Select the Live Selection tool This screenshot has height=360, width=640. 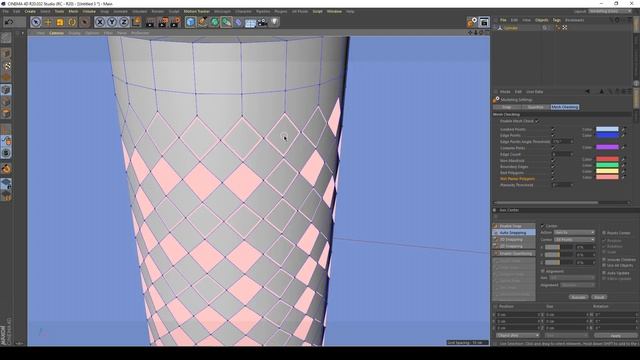point(36,22)
